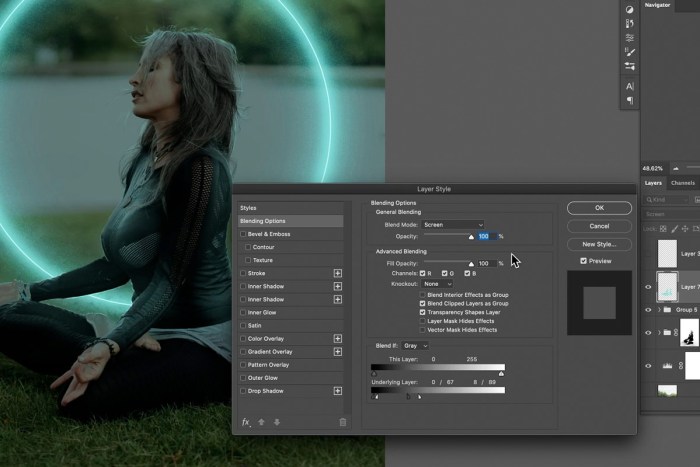This screenshot has width=700, height=467.
Task: Enable the Texture checkbox
Action: point(248,260)
